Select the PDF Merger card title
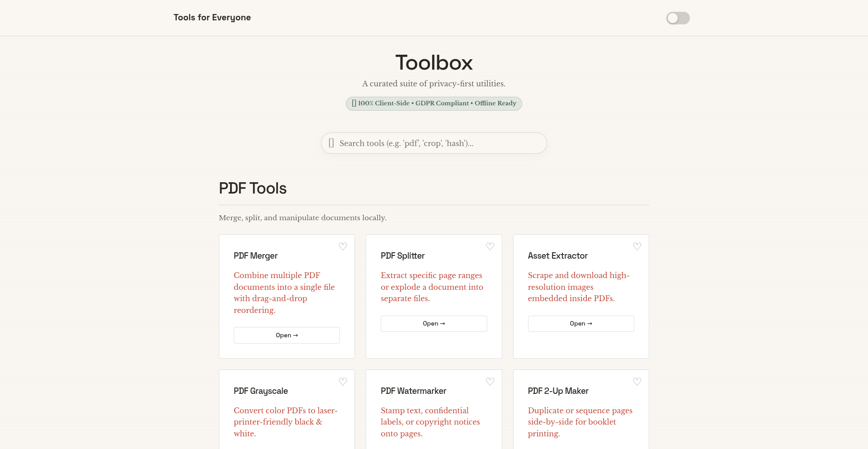868x449 pixels. click(255, 256)
